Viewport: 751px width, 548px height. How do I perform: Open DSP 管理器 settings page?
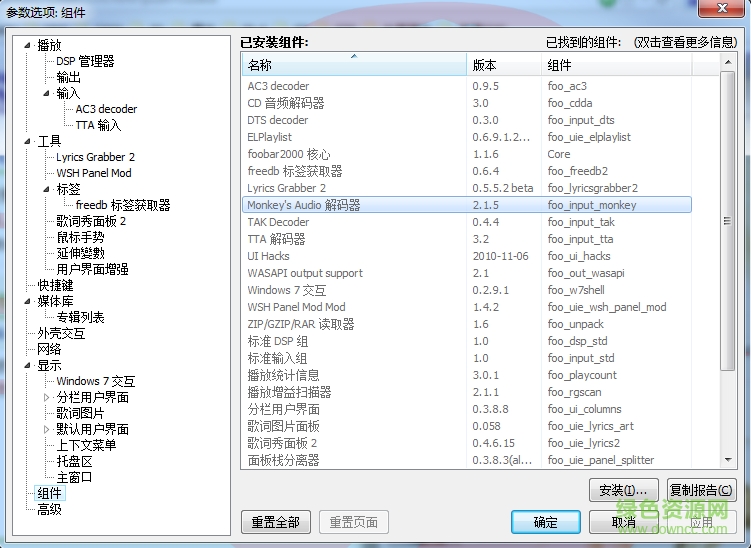click(85, 61)
